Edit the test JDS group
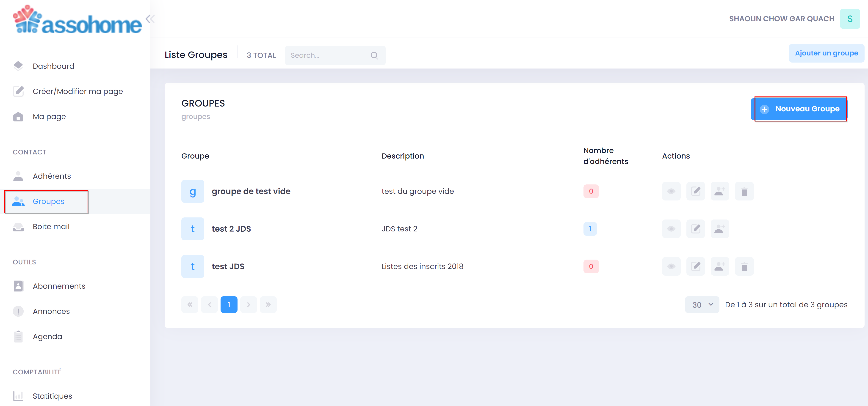The height and width of the screenshot is (406, 868). (696, 267)
